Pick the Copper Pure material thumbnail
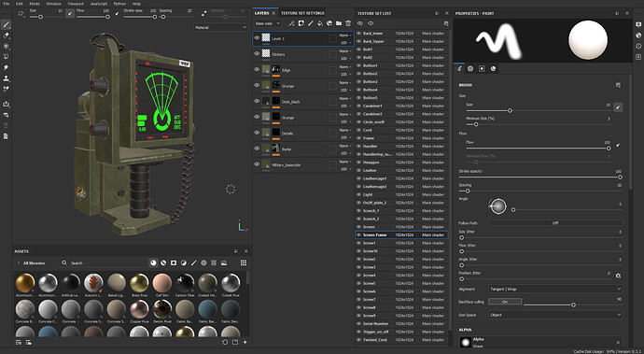This screenshot has width=644, height=354. (139, 309)
